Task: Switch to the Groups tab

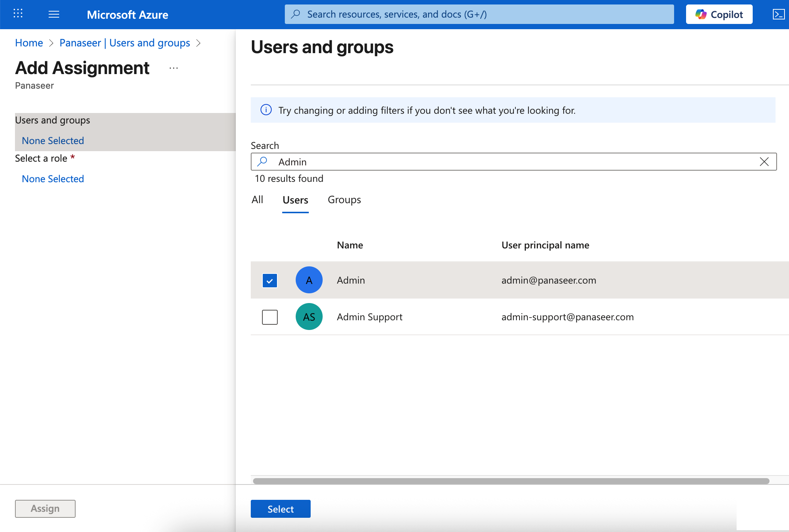Action: click(344, 200)
